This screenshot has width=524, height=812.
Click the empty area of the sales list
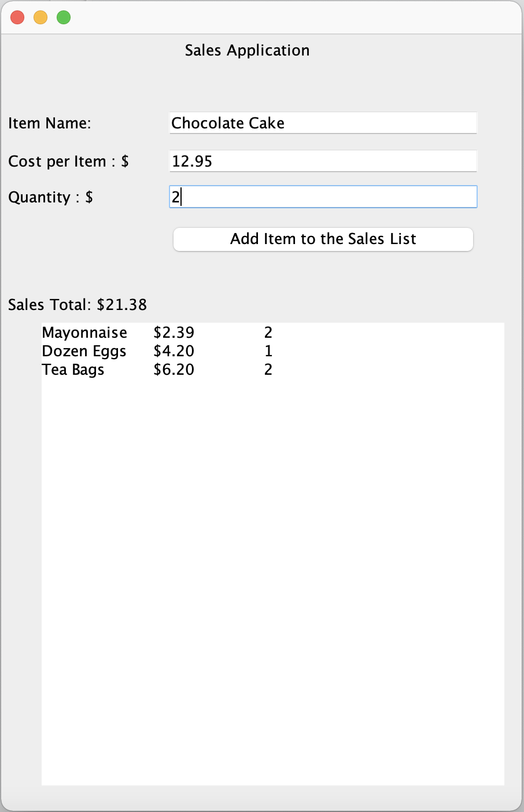pyautogui.click(x=272, y=578)
